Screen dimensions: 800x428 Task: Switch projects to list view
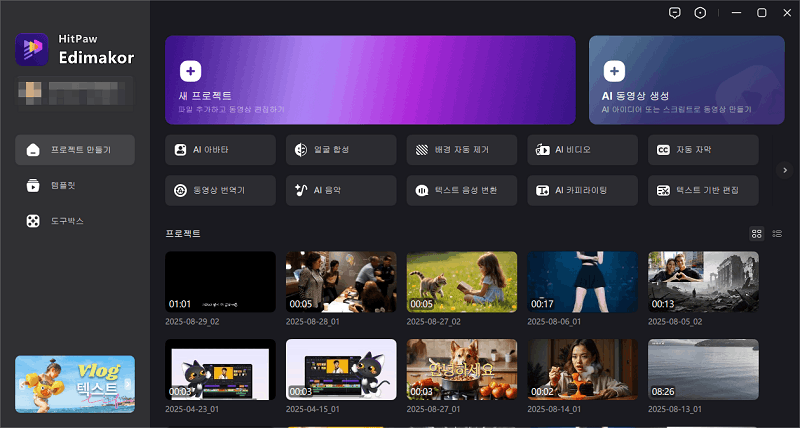(777, 233)
